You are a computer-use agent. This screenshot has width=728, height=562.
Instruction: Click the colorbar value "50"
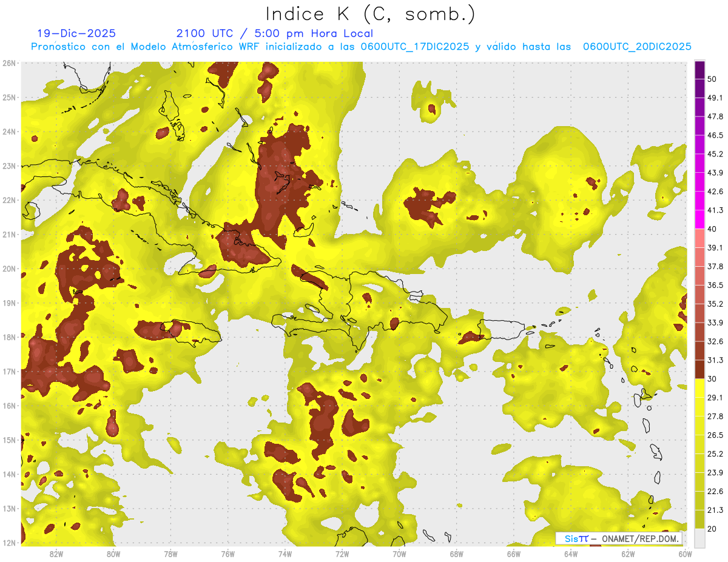(x=712, y=79)
